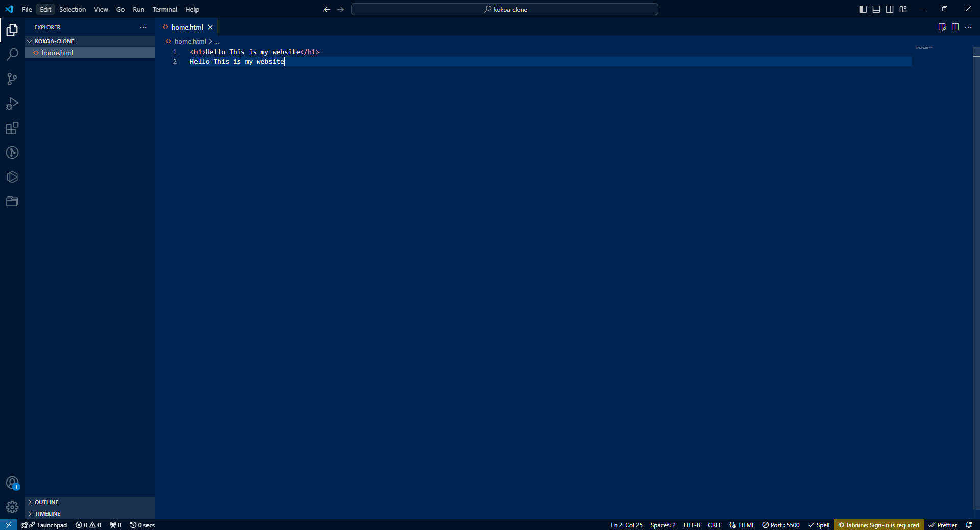Click Prettier in the status bar
The image size is (980, 530).
943,525
